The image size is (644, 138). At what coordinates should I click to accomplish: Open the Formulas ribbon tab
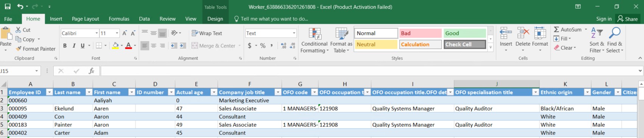pyautogui.click(x=119, y=19)
